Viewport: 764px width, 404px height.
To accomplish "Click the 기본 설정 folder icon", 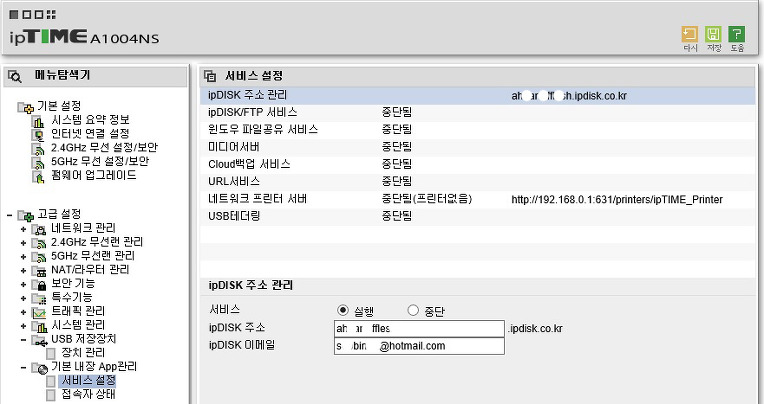I will 25,107.
